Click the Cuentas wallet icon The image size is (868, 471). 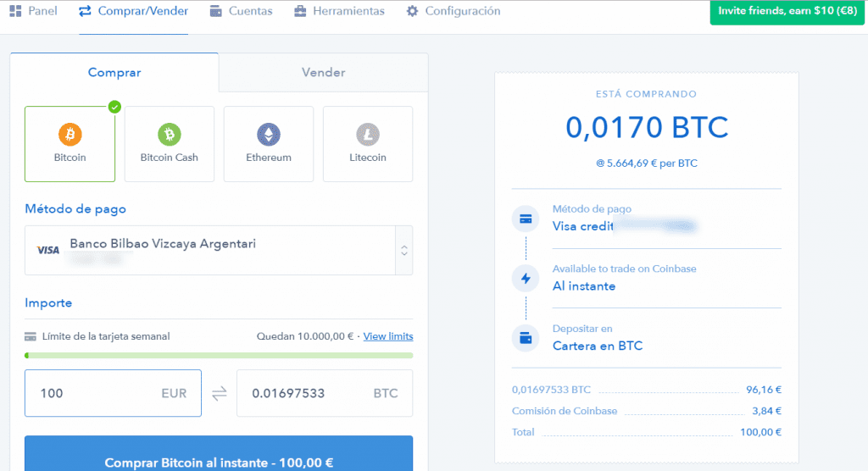[x=215, y=11]
